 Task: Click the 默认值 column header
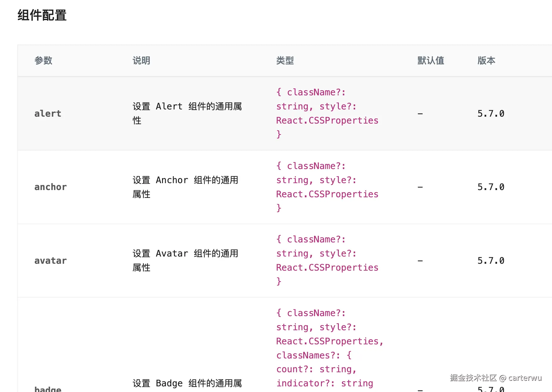[430, 61]
